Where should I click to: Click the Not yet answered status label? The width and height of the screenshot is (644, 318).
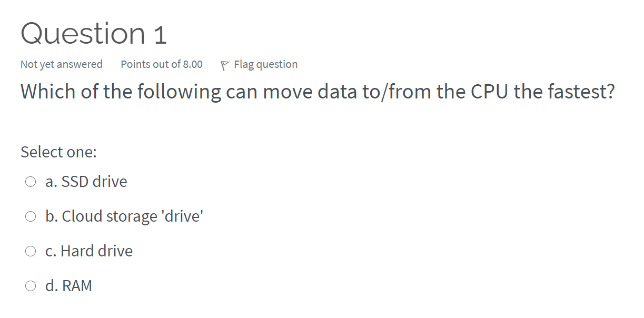pos(61,64)
